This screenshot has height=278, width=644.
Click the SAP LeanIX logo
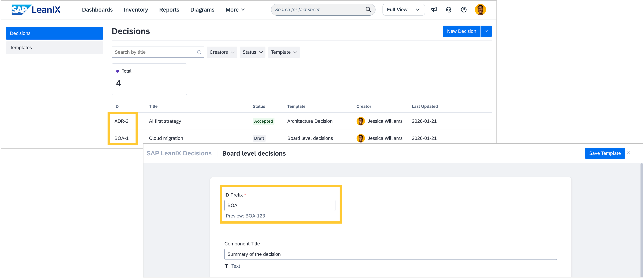36,9
